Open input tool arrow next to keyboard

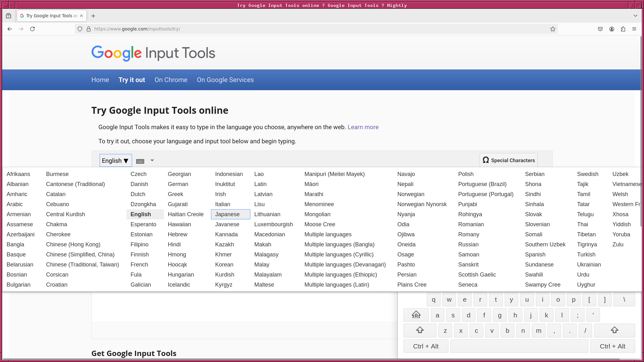click(152, 160)
